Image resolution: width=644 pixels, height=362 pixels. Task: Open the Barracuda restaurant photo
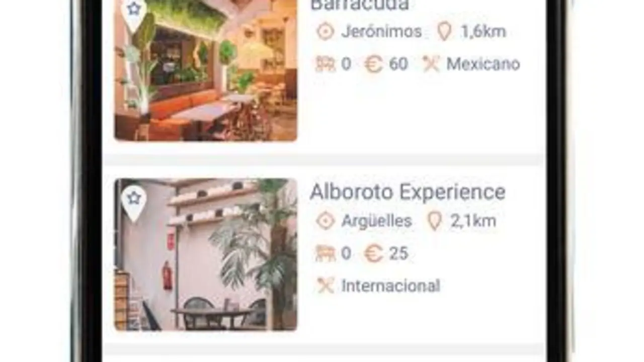[205, 70]
